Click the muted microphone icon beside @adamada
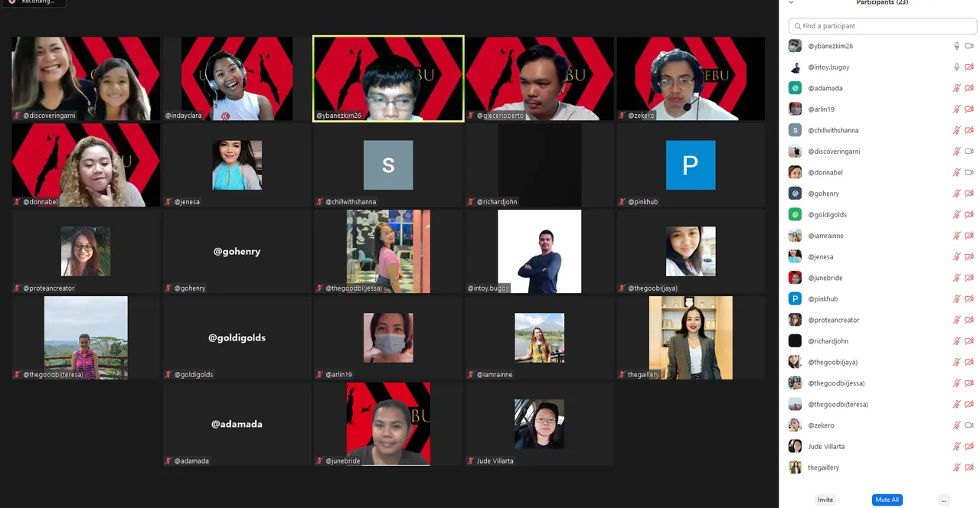 click(x=956, y=88)
